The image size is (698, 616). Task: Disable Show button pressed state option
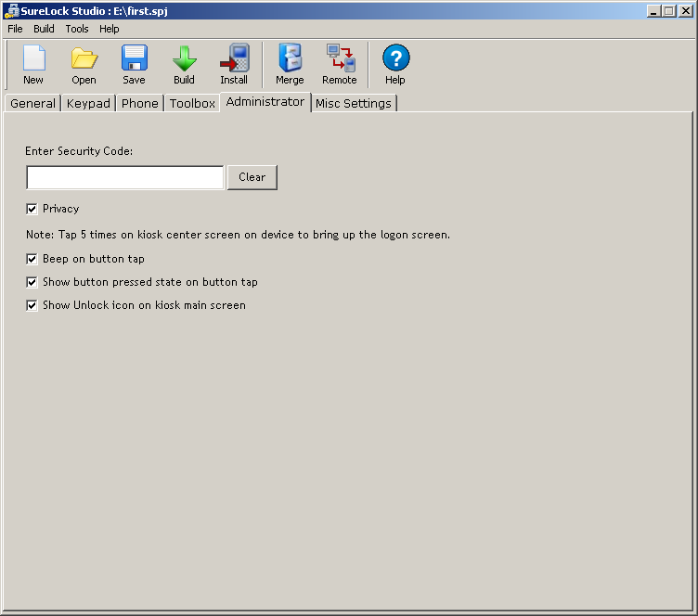32,282
